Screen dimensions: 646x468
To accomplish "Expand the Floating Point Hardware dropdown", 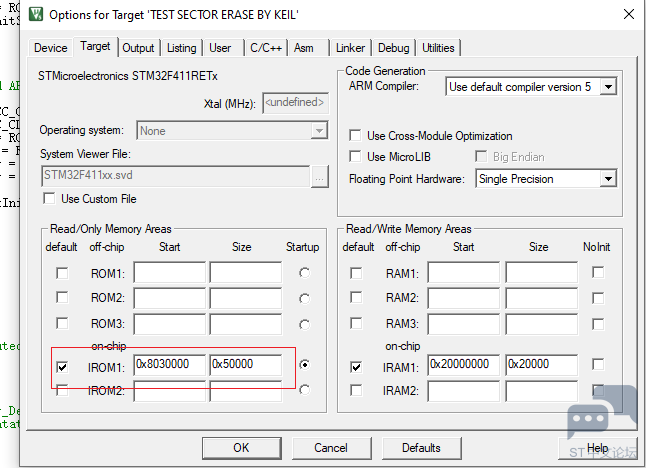I will (x=608, y=179).
